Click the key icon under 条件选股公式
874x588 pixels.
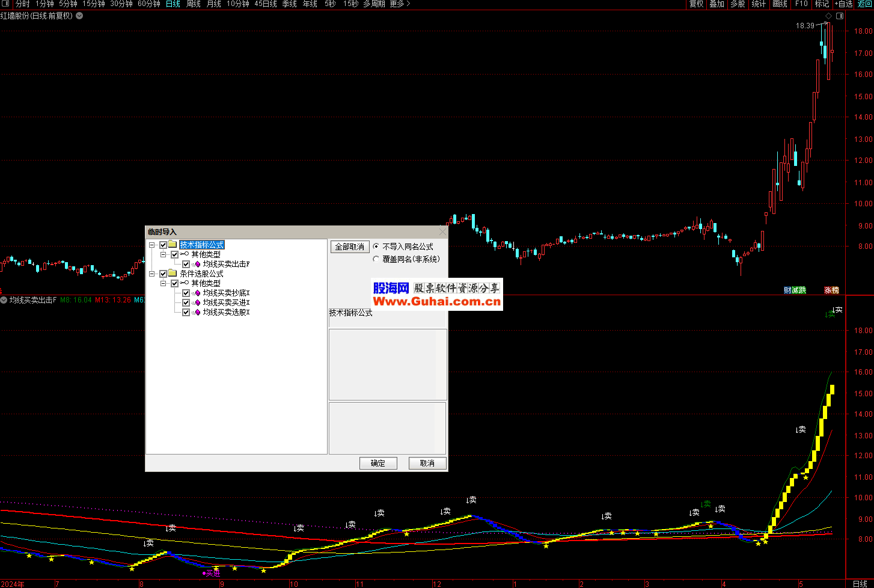click(x=185, y=283)
